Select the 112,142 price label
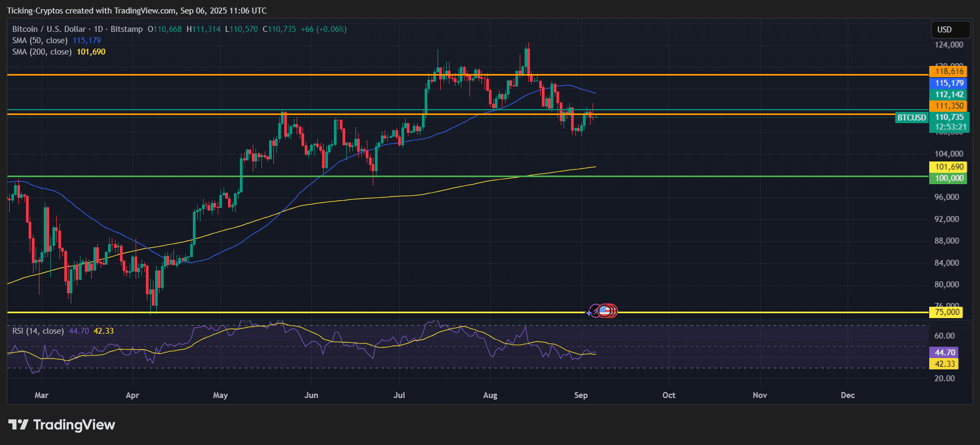The width and height of the screenshot is (980, 445). point(949,95)
